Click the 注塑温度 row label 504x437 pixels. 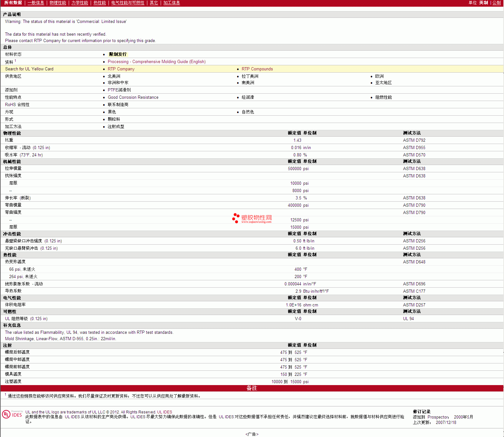13,382
